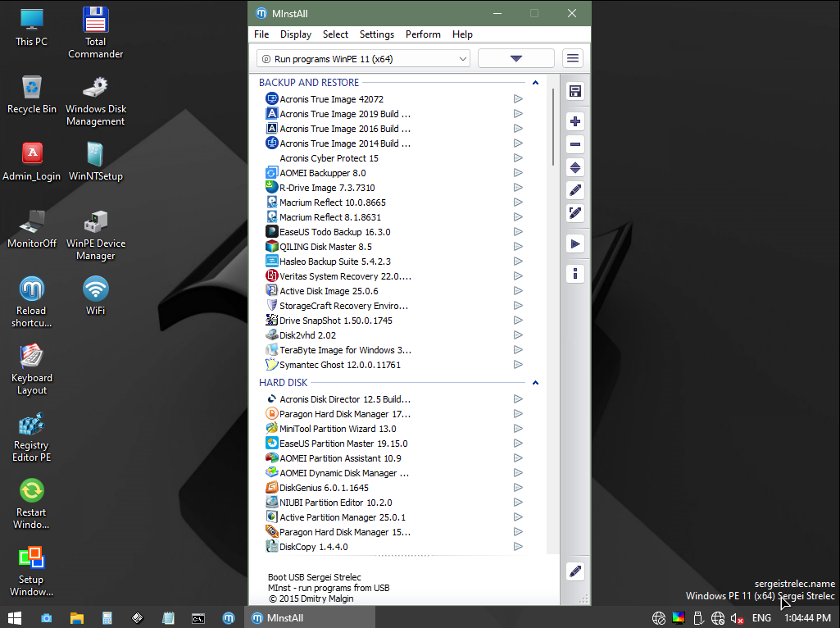Click the plus icon in the right sidebar
This screenshot has width=840, height=628.
coord(575,121)
